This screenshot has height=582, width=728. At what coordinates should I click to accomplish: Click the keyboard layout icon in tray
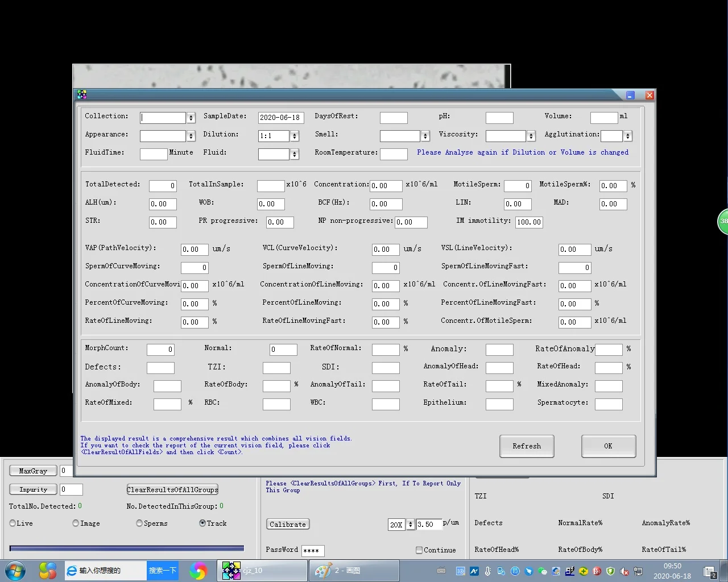441,571
